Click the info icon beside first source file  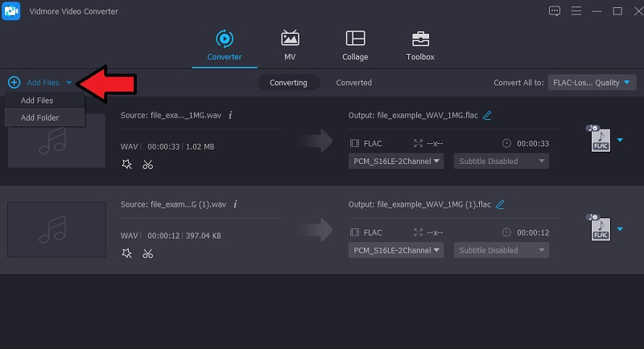(230, 115)
